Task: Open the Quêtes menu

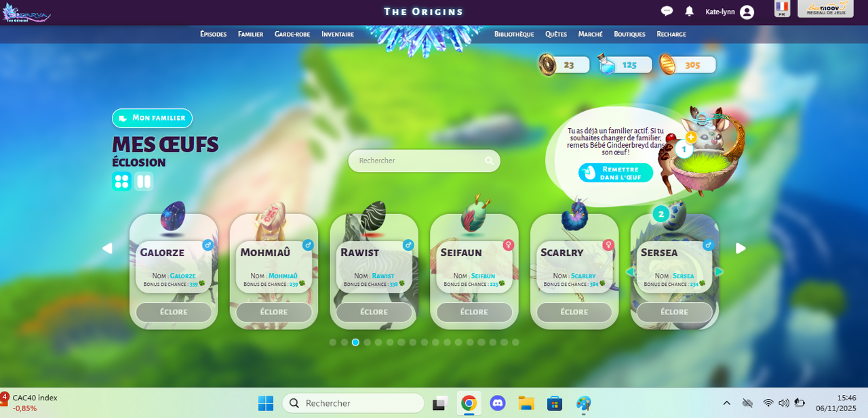Action: 556,34
